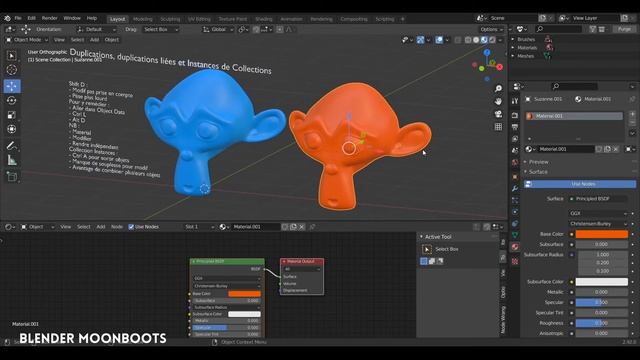The image size is (640, 360).
Task: Switch to Rendered viewport shading
Action: [x=492, y=40]
